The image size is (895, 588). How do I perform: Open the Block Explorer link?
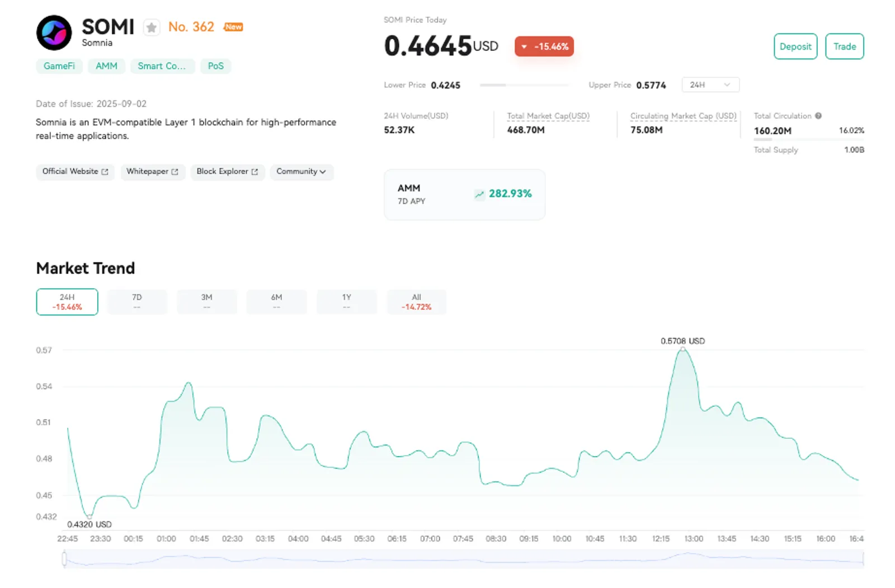227,172
